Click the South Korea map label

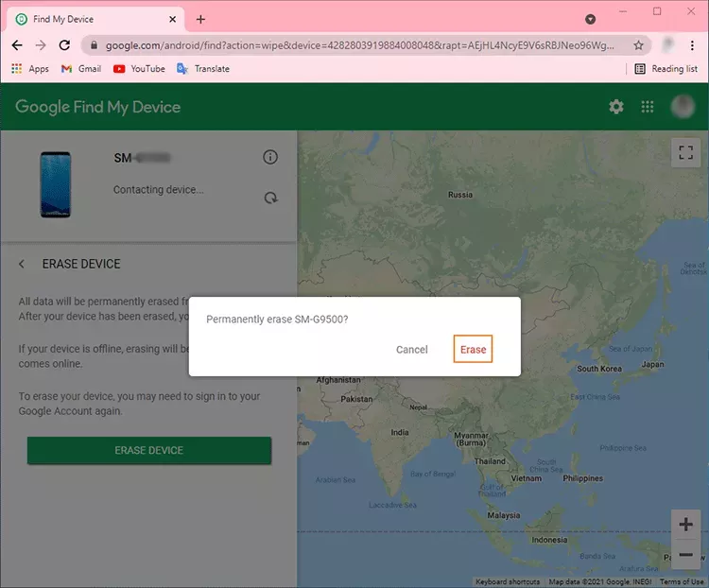[x=599, y=369]
